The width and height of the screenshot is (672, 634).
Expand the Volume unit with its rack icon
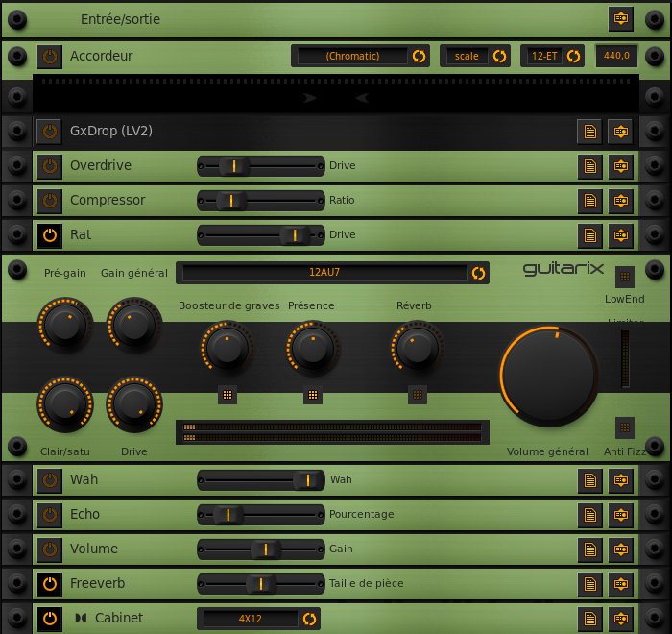point(620,549)
